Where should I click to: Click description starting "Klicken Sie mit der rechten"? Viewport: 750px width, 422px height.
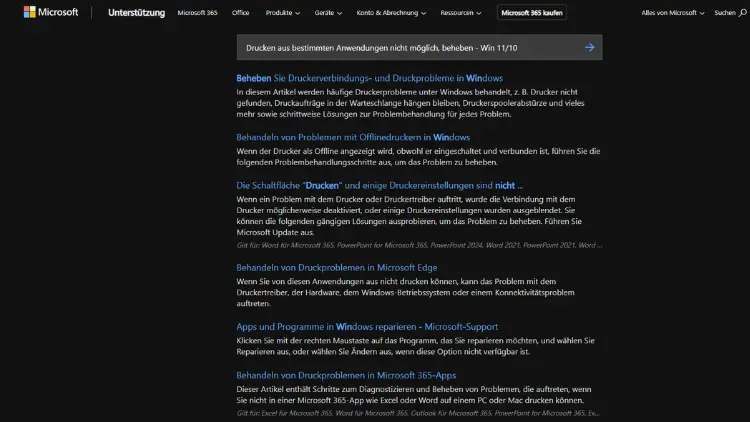415,346
